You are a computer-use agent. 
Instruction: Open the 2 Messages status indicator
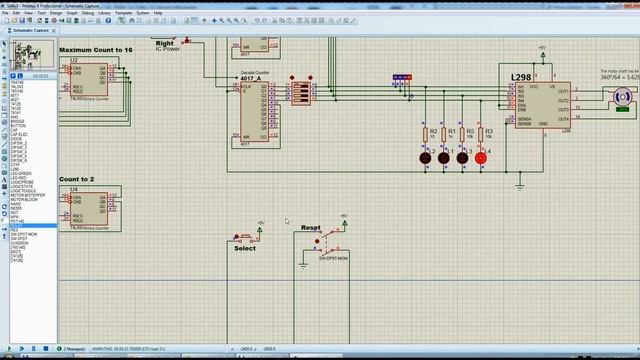point(71,349)
